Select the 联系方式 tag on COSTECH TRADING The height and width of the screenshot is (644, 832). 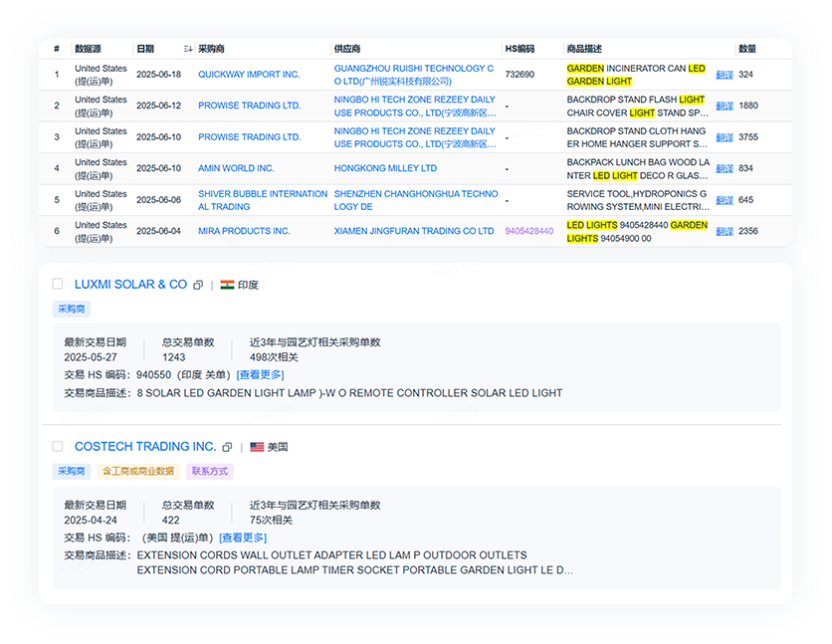coord(209,471)
